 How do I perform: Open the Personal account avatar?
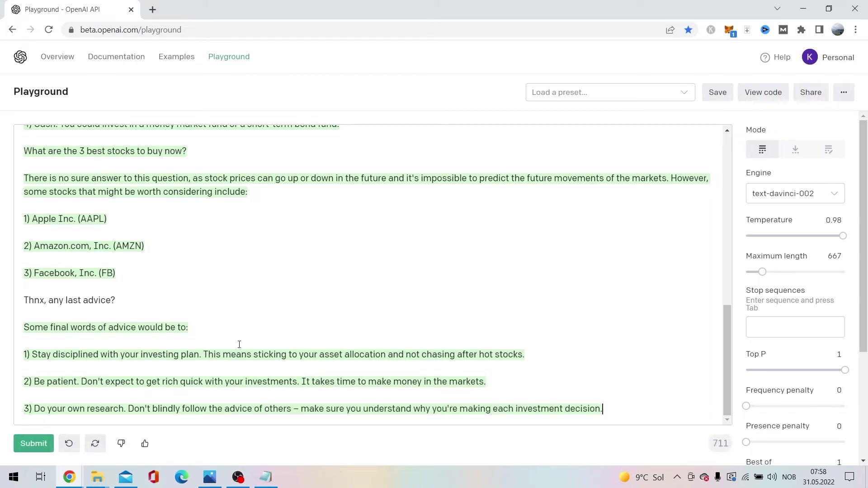[x=810, y=57]
